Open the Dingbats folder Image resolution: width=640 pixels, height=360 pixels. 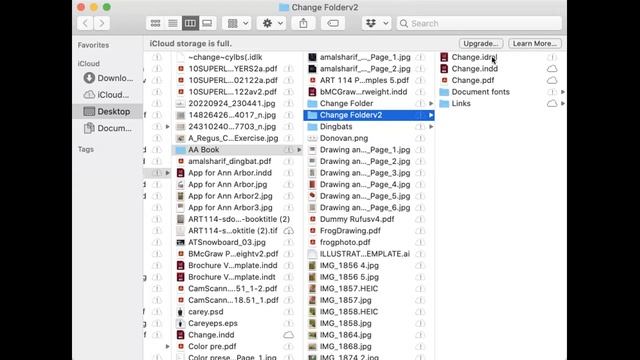click(x=336, y=127)
